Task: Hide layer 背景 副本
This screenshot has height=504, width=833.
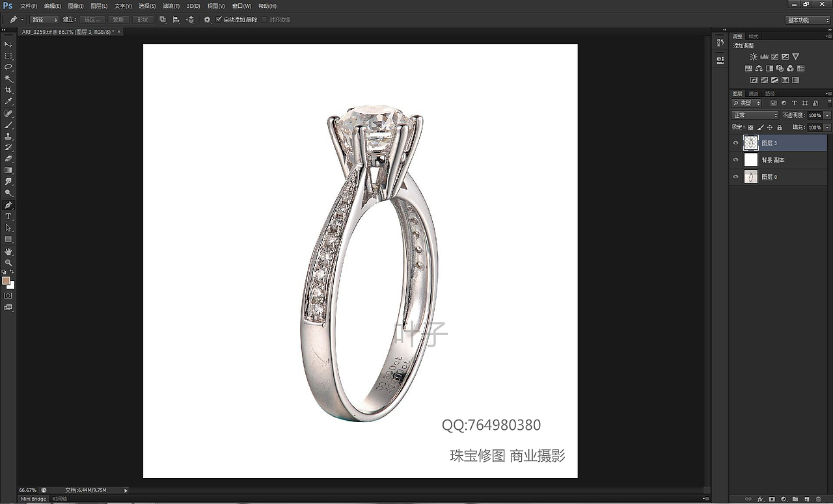Action: [736, 160]
